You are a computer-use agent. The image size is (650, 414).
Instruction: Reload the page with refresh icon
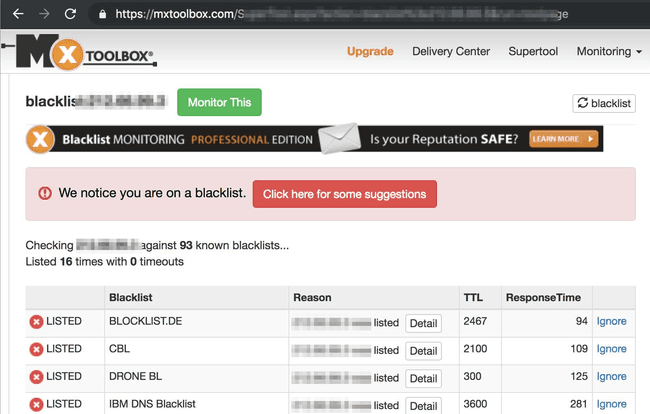coord(70,14)
